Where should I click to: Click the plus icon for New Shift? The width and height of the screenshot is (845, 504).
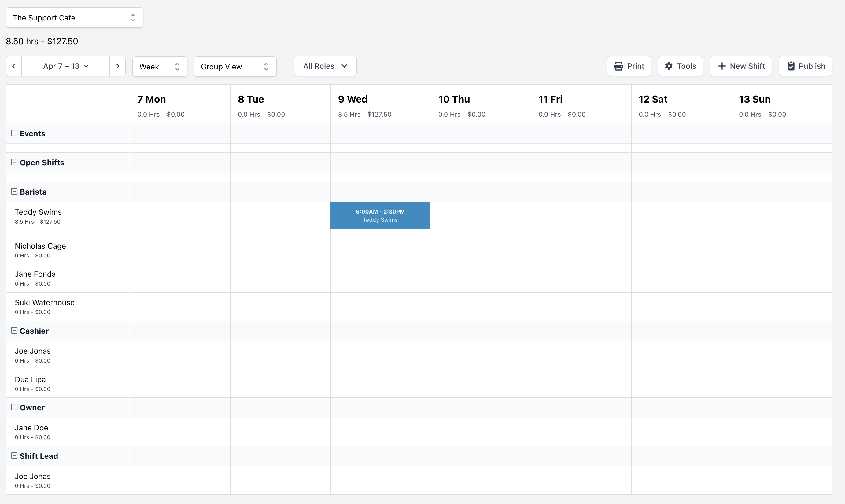click(x=721, y=66)
